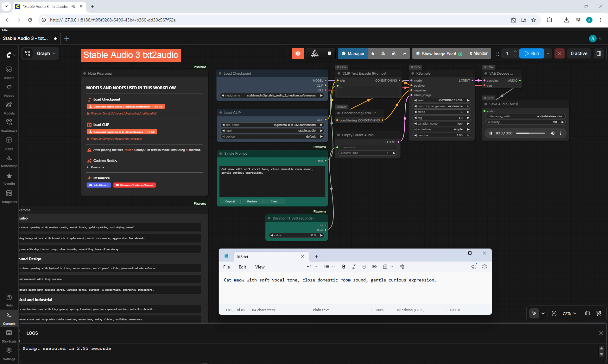This screenshot has height=364, width=608.
Task: Collapse the Single Prompt node
Action: [x=220, y=153]
